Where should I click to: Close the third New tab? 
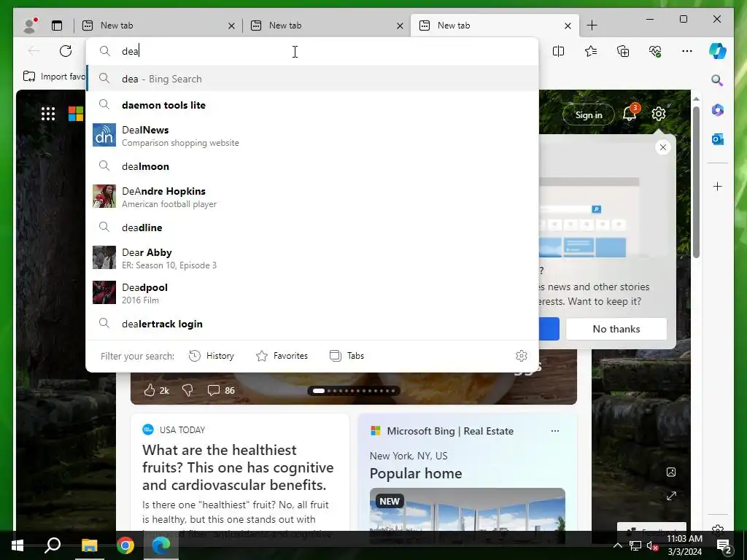(x=568, y=26)
